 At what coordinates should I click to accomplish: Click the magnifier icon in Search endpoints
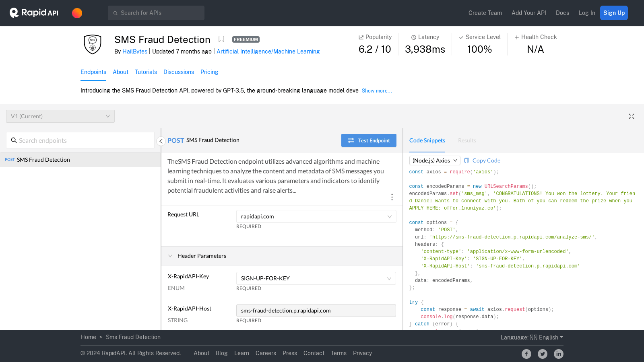pyautogui.click(x=14, y=140)
